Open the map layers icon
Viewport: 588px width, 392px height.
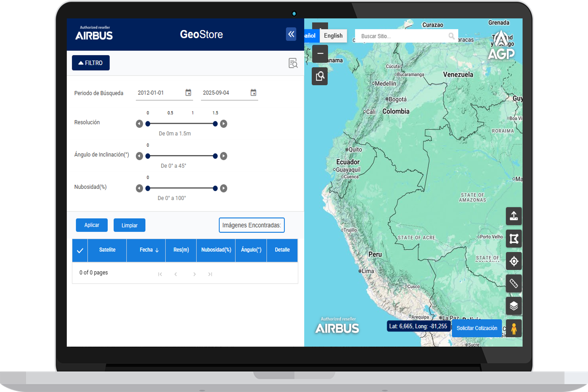(x=514, y=306)
